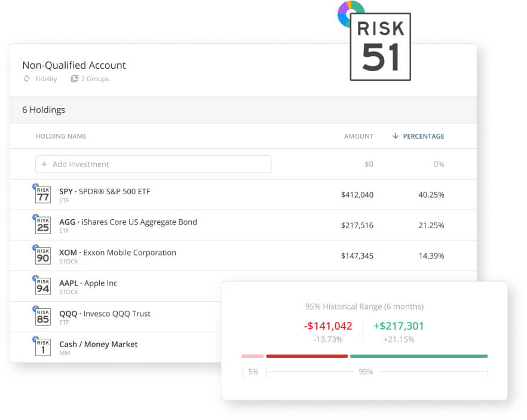
Task: Click the $412,040 amount for SPY
Action: tap(357, 195)
